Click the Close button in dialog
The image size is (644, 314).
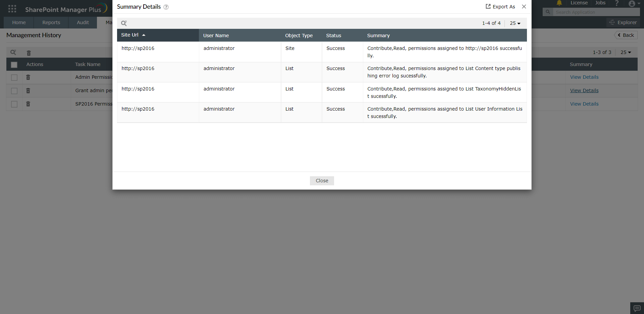(x=322, y=181)
